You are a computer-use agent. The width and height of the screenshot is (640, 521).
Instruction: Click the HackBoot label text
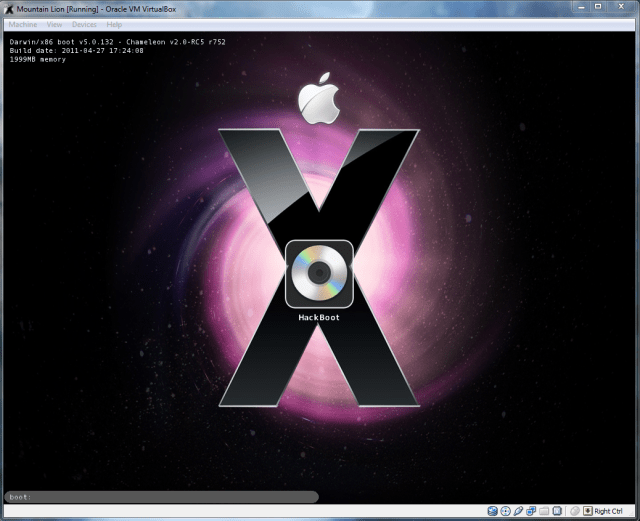click(319, 317)
